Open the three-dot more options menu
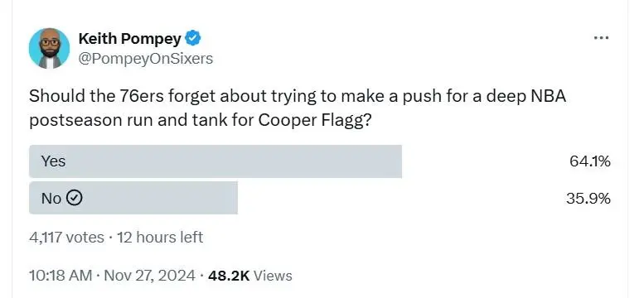Screen dimensions: 644x298 601,38
